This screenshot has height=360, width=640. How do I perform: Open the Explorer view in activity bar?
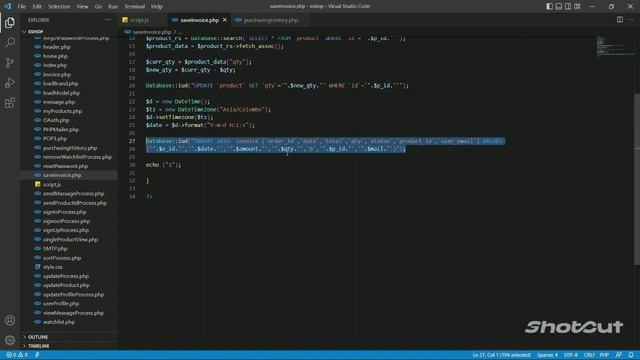tap(10, 22)
